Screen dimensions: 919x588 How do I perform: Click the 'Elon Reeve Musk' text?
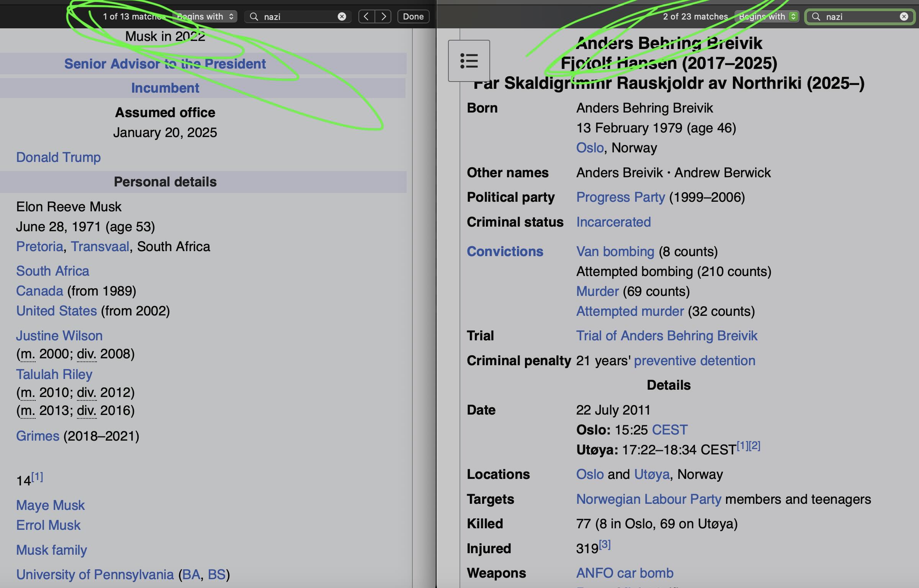69,207
